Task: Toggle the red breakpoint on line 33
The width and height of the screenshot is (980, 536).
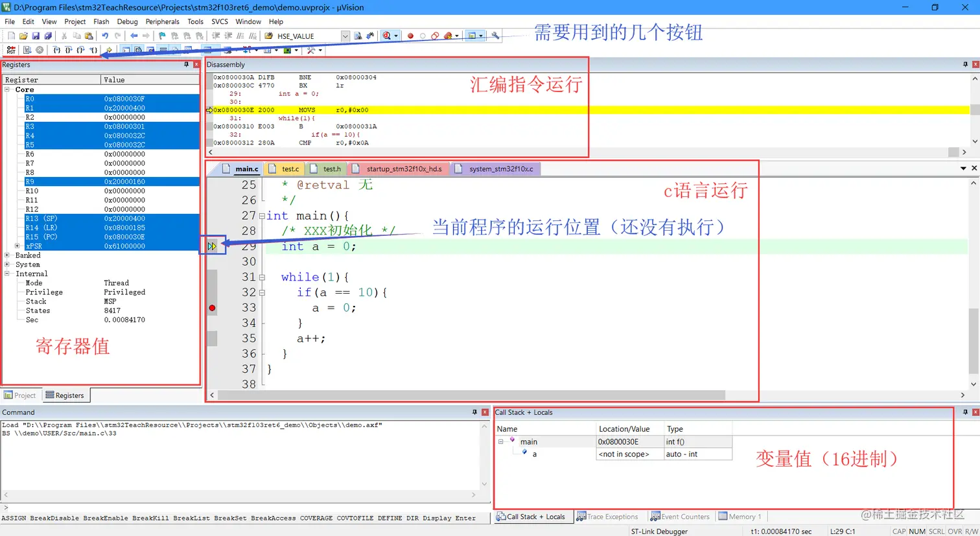Action: [x=212, y=308]
